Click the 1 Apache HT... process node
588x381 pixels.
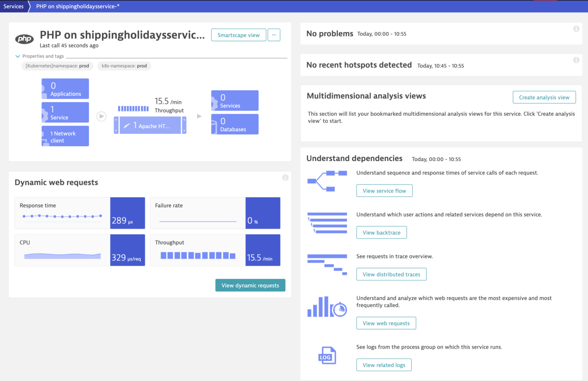tap(150, 125)
